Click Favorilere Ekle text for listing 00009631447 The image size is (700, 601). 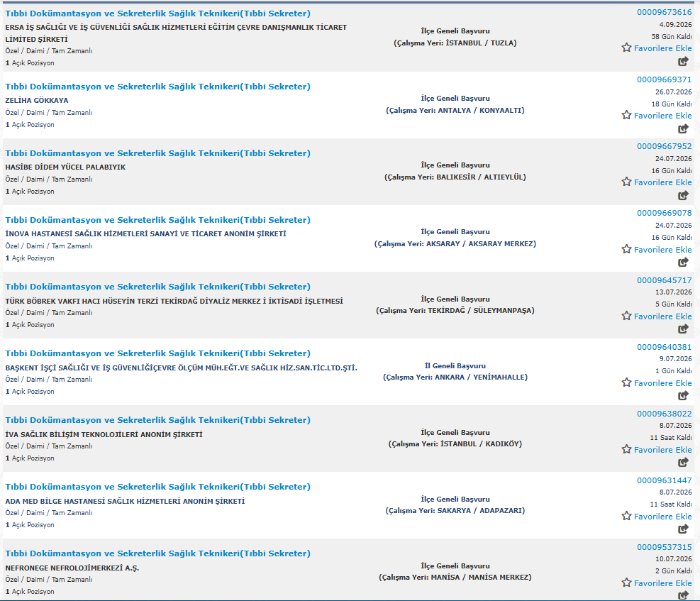point(663,516)
